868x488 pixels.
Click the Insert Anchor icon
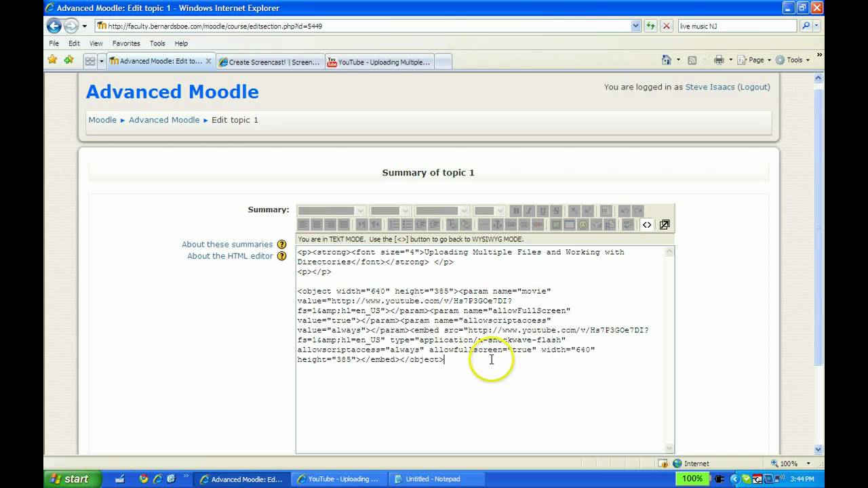(497, 224)
